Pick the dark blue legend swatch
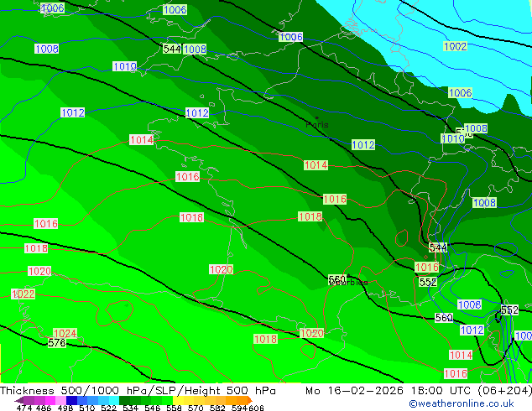Image resolution: width=532 pixels, height=411 pixels. pyautogui.click(x=71, y=400)
